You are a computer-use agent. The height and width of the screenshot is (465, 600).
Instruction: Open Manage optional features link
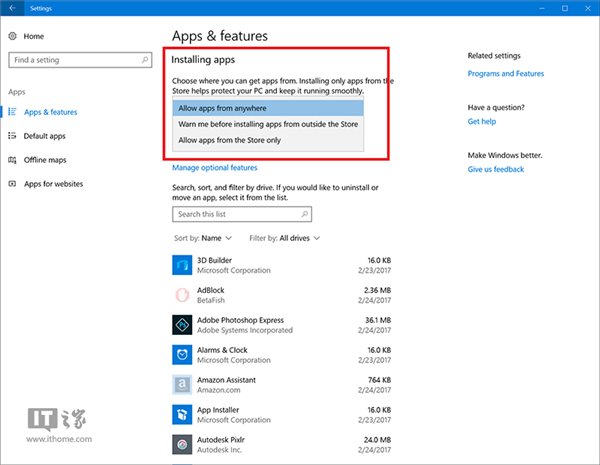(x=215, y=168)
